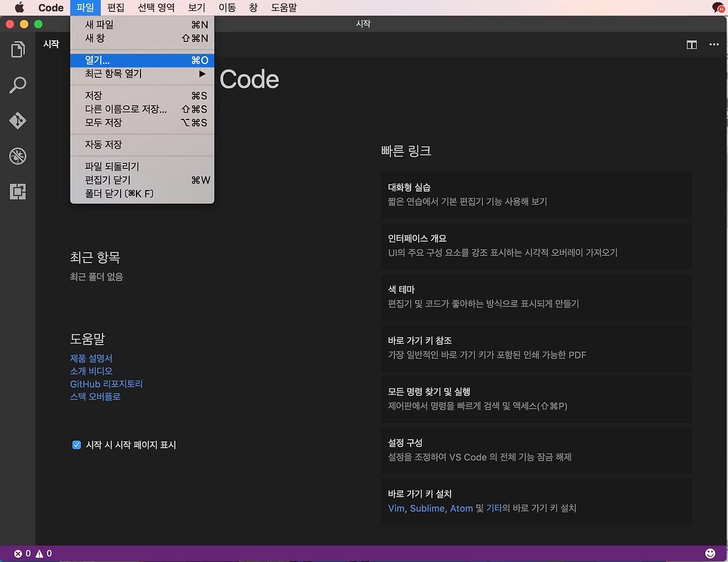Screen dimensions: 728x562
Task: Open the feedback smiley in the status bar
Action: click(710, 552)
